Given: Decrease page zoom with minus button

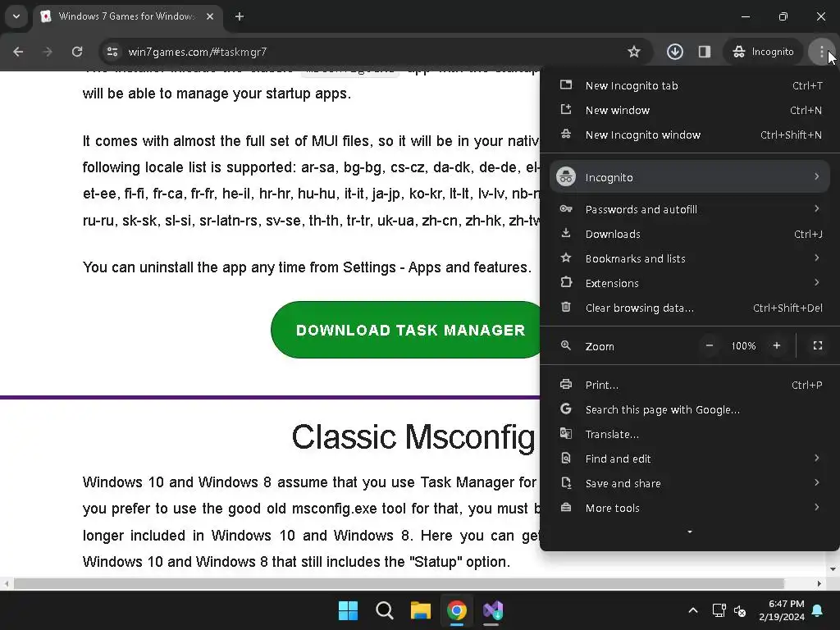Looking at the screenshot, I should click(x=710, y=346).
